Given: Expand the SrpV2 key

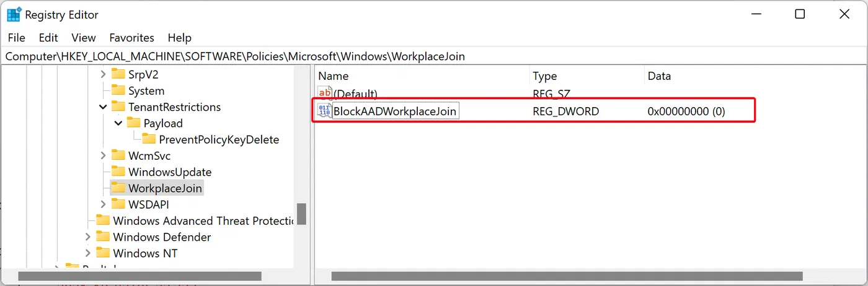Looking at the screenshot, I should [103, 74].
